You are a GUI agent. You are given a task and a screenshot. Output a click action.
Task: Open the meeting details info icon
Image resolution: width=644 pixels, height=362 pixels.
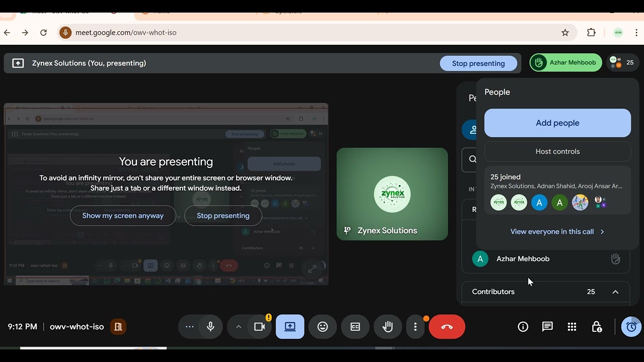pyautogui.click(x=523, y=327)
